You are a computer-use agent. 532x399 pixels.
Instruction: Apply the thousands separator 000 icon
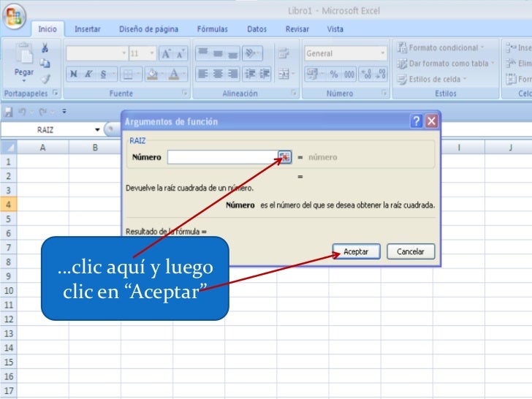[x=349, y=74]
